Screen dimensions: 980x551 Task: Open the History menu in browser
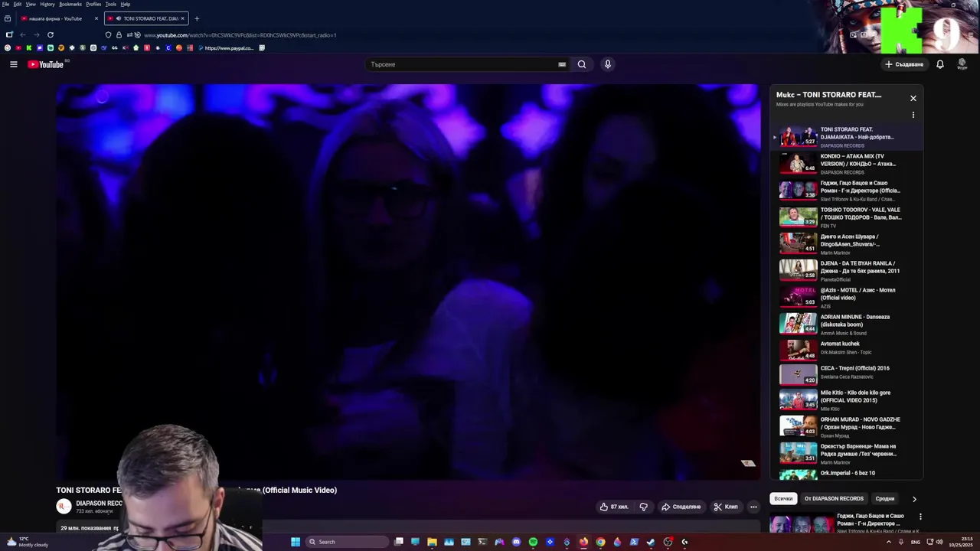pyautogui.click(x=47, y=4)
